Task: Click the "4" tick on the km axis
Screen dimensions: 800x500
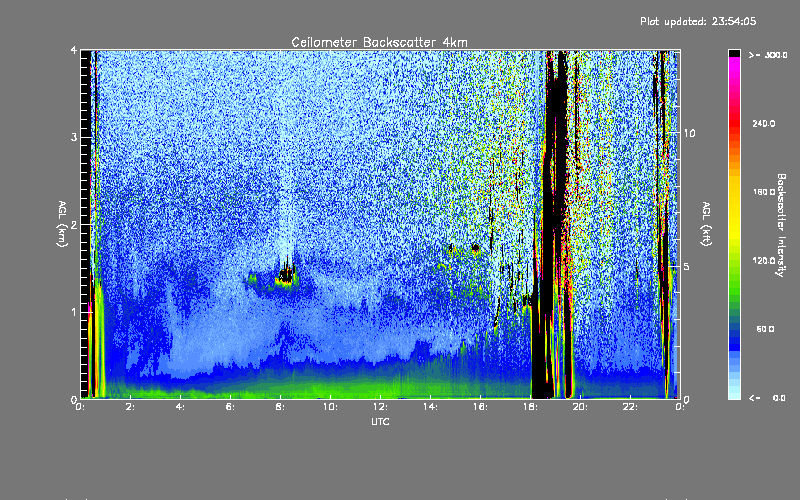Action: tap(74, 51)
